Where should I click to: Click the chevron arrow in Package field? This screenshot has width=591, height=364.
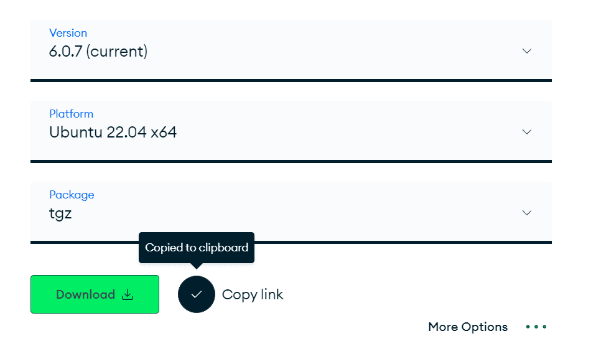pyautogui.click(x=526, y=213)
